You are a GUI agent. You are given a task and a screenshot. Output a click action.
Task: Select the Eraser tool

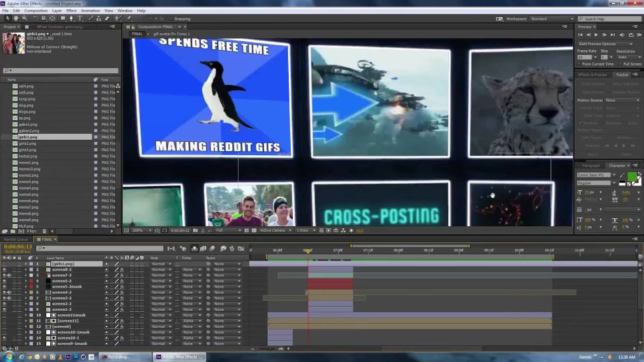[x=107, y=19]
